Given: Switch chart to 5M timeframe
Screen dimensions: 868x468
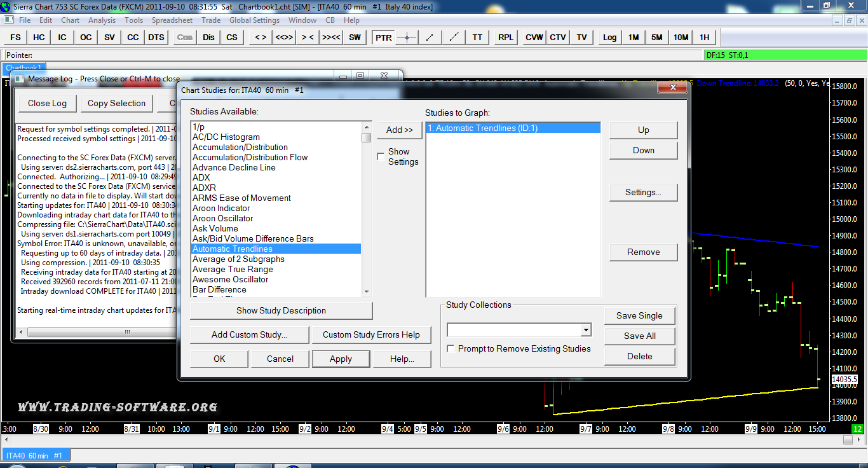Looking at the screenshot, I should coord(657,38).
